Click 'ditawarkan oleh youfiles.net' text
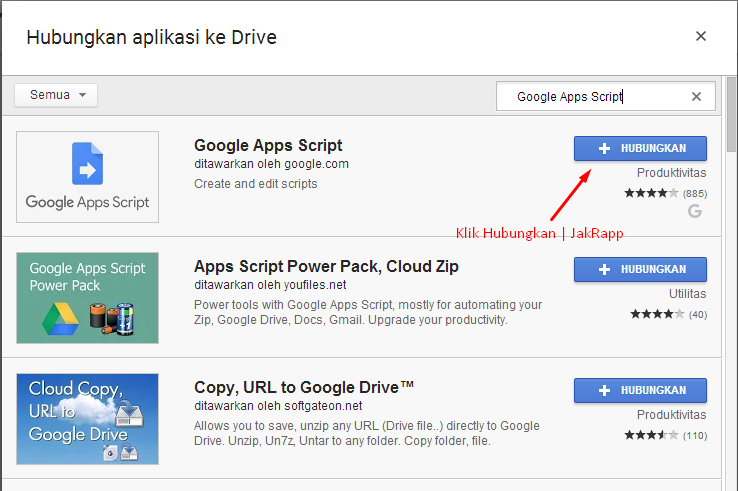 [270, 285]
